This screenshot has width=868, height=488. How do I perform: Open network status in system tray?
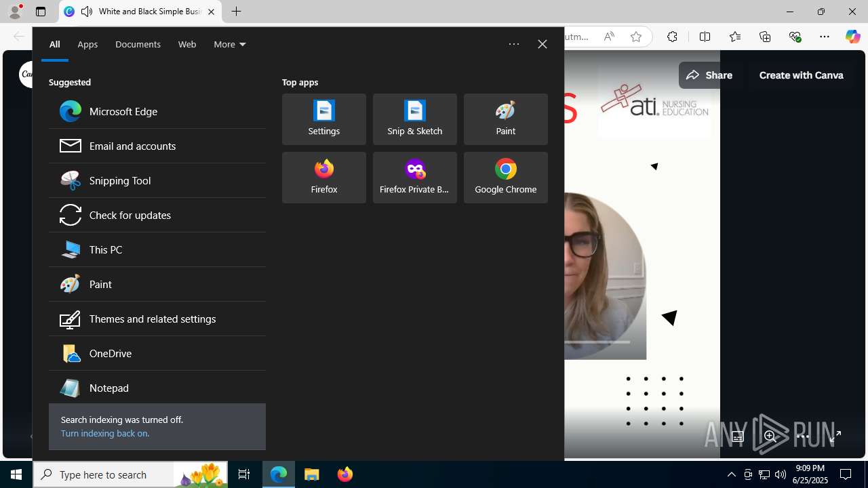click(764, 474)
